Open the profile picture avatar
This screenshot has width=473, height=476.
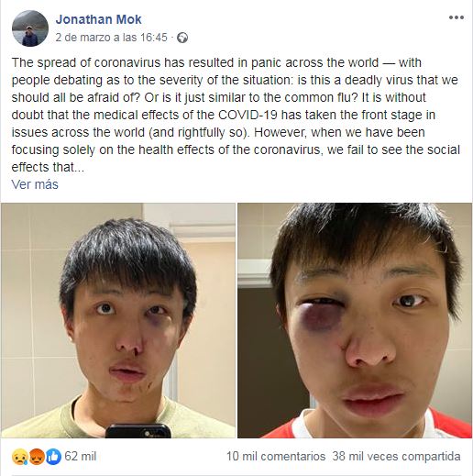(x=30, y=28)
